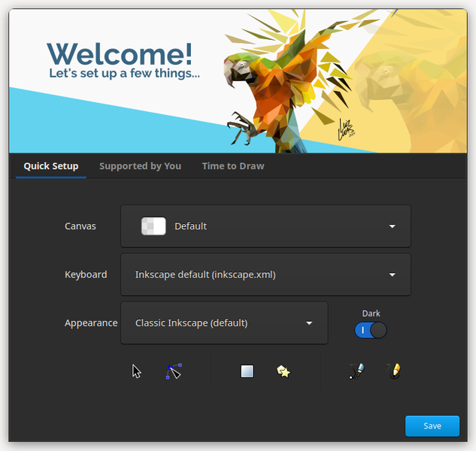The width and height of the screenshot is (476, 451).
Task: Pick the Star shapes tool icon
Action: pyautogui.click(x=283, y=371)
